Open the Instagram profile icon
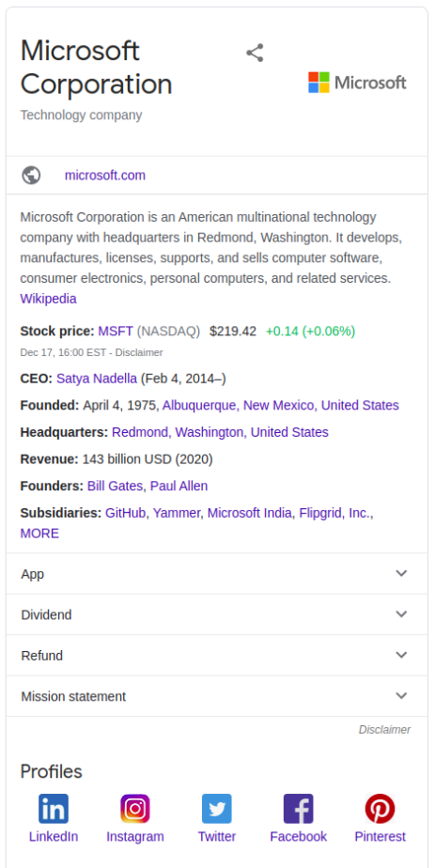This screenshot has height=868, width=435. (x=135, y=808)
